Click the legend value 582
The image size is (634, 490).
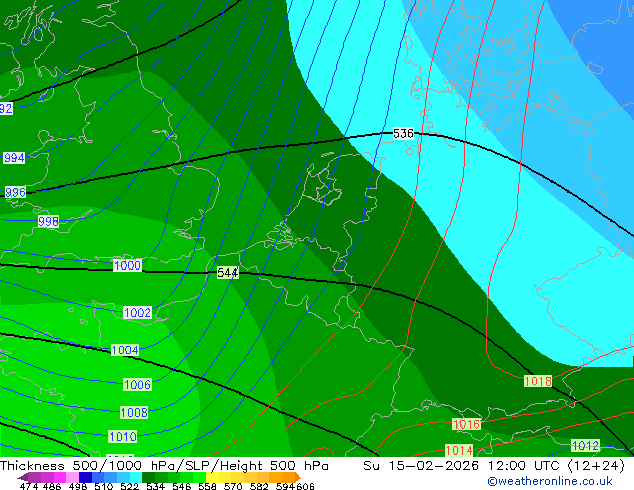[259, 486]
